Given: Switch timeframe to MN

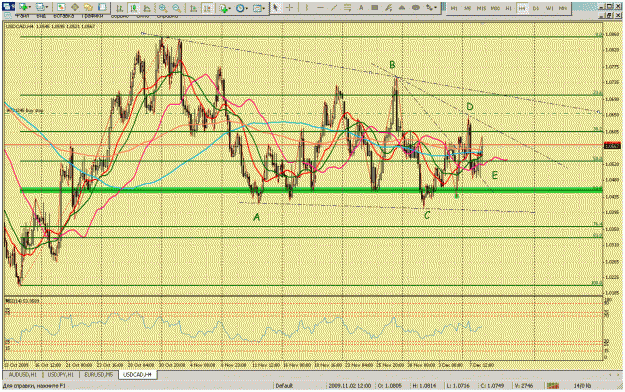Looking at the screenshot, I should [563, 8].
